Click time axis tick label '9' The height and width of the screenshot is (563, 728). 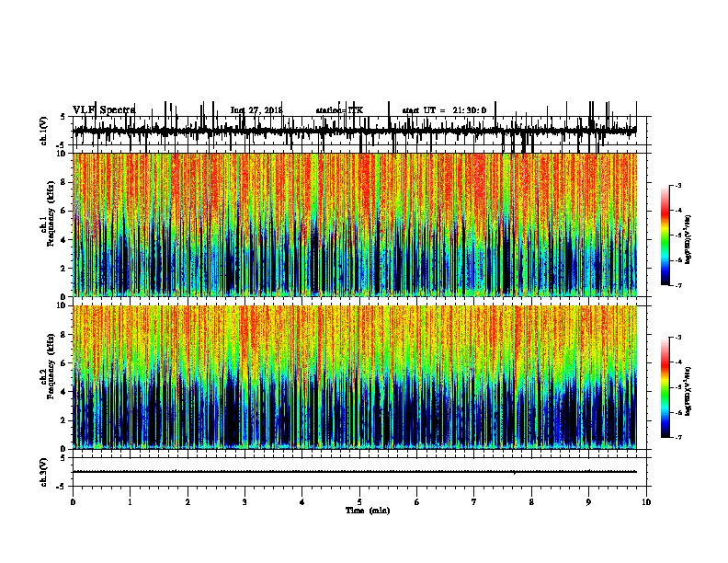tap(588, 502)
